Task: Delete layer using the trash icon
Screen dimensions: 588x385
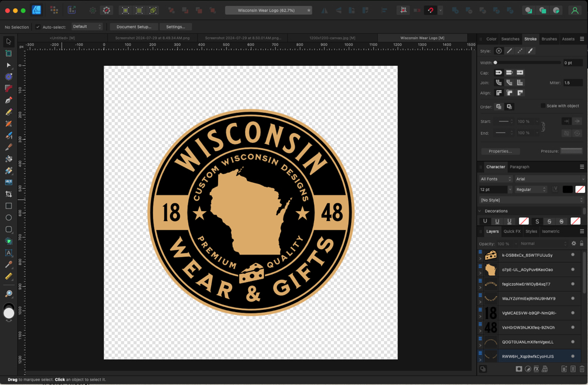Action: (x=582, y=369)
